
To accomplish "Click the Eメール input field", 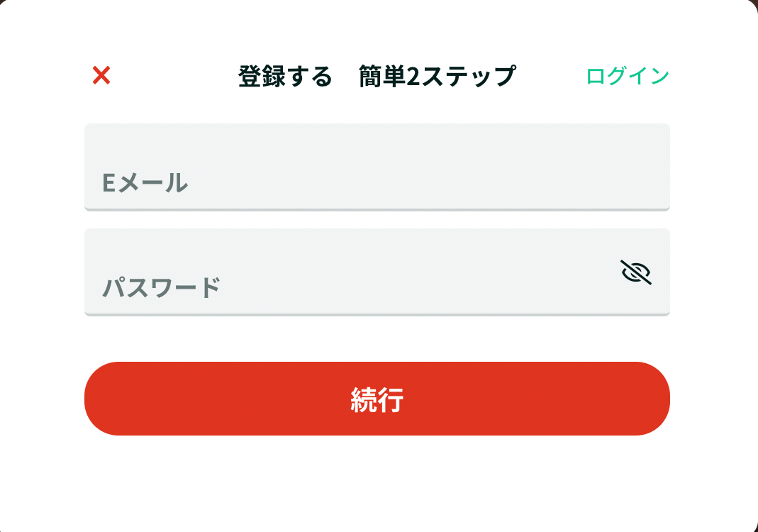I will (x=377, y=167).
